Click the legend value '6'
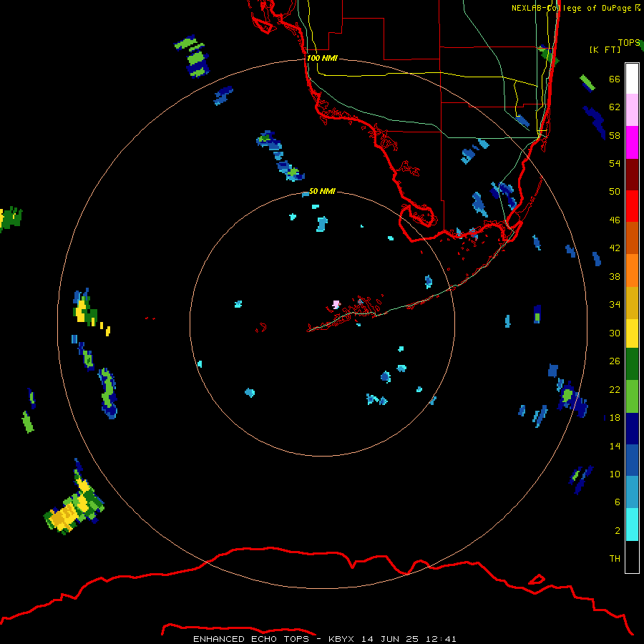Screen dimensions: 644x644 [618, 502]
